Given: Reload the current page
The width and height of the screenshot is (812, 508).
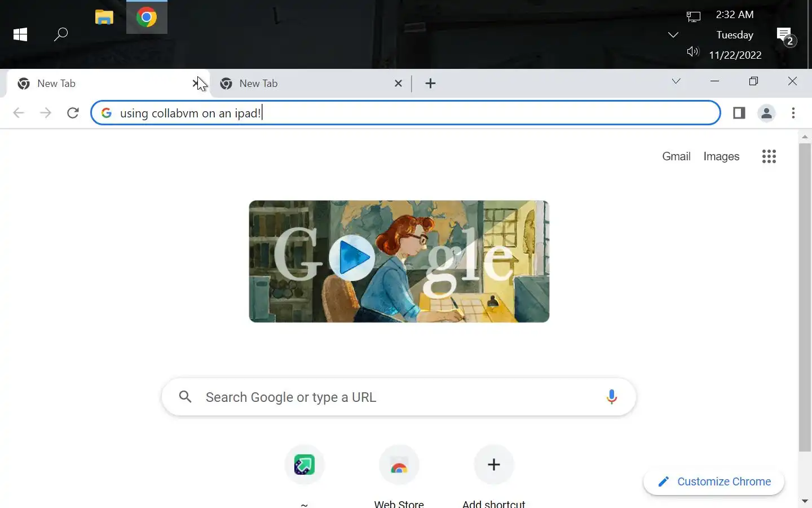Looking at the screenshot, I should pos(73,113).
